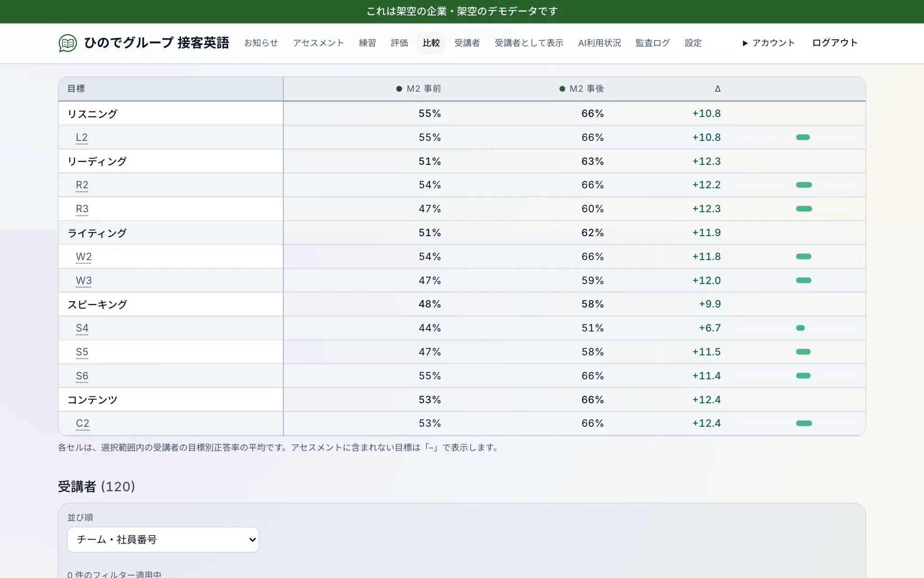Open the W2 objective details

pos(83,256)
